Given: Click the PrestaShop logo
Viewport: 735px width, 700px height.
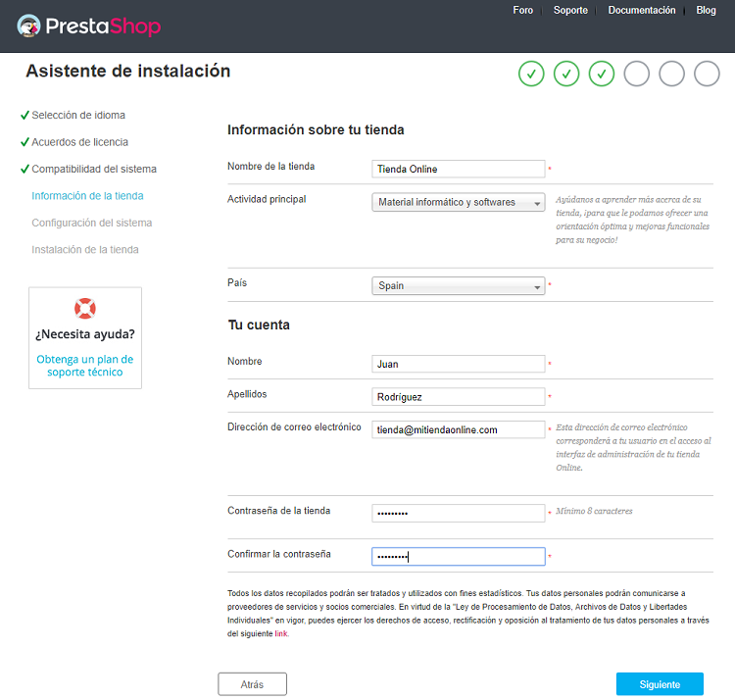Looking at the screenshot, I should coord(88,25).
